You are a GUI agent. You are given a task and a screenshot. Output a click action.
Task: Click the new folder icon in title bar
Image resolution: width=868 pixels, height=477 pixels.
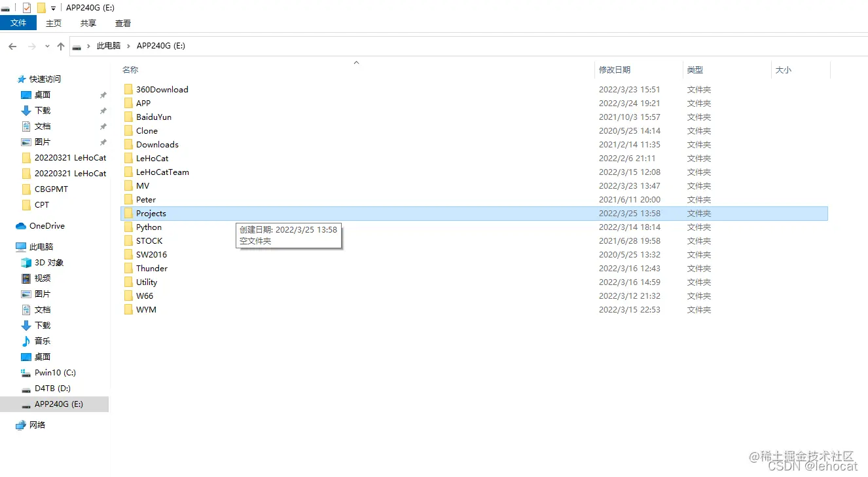[41, 8]
